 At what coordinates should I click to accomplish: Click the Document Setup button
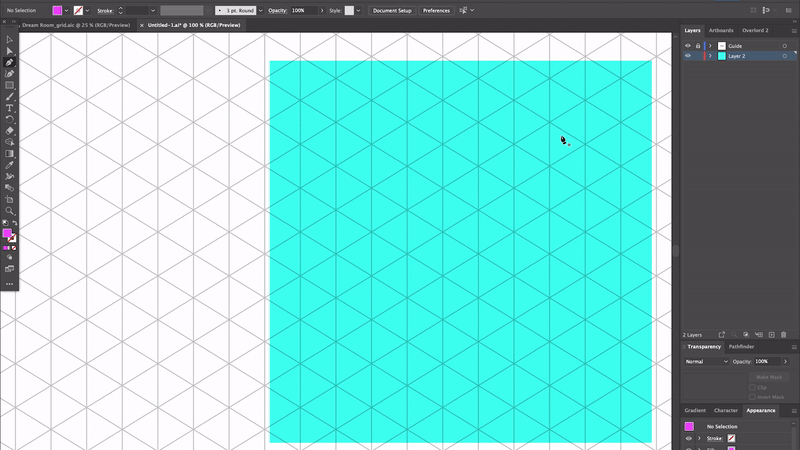pos(392,11)
